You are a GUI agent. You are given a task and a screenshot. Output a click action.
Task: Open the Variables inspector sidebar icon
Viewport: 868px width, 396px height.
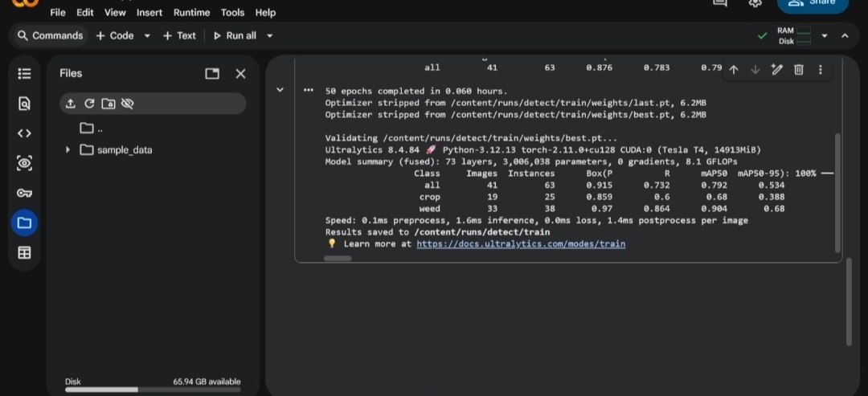pos(24,163)
